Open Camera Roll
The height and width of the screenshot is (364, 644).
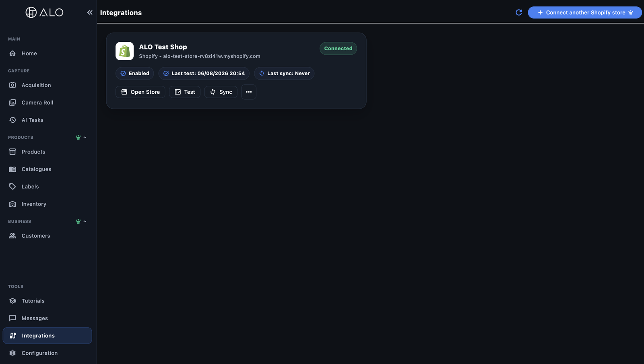pos(47,103)
